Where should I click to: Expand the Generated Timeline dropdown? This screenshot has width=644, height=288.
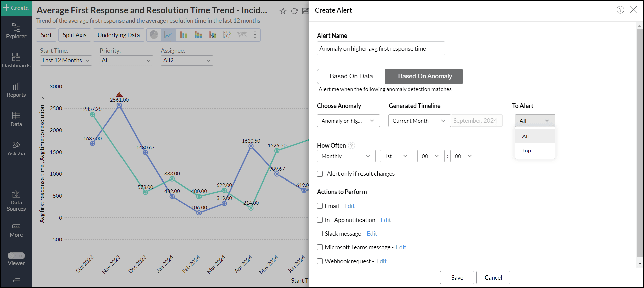(x=419, y=121)
